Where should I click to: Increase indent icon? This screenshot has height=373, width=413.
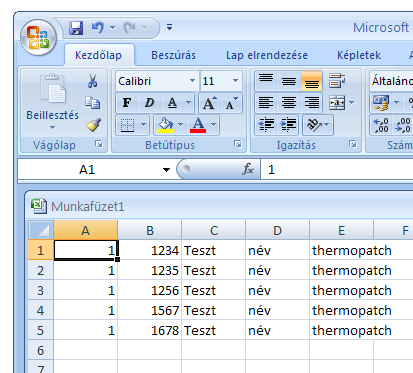(x=289, y=125)
